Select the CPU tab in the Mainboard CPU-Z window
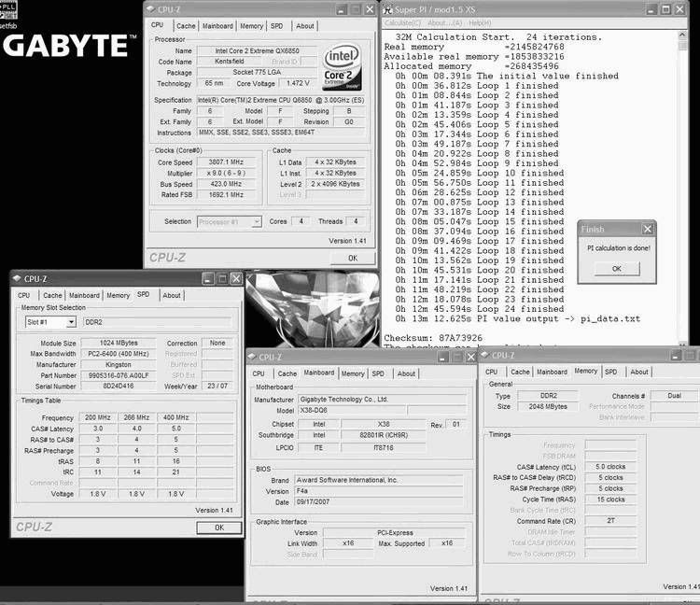 [259, 373]
